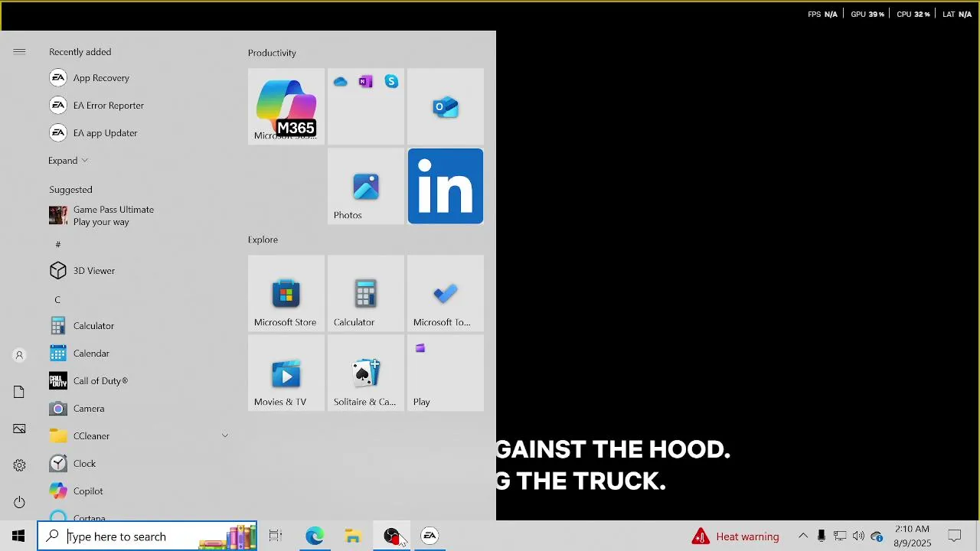Open the Outlook tile
The width and height of the screenshot is (980, 551).
click(446, 106)
